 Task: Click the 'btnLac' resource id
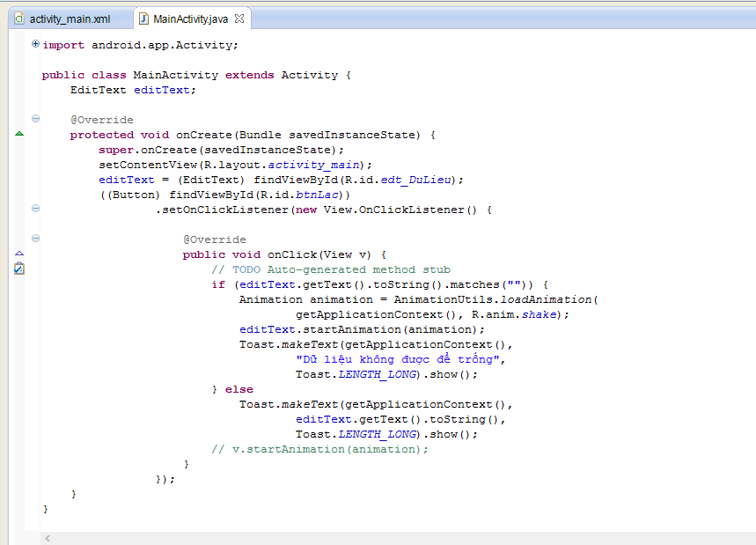(317, 195)
